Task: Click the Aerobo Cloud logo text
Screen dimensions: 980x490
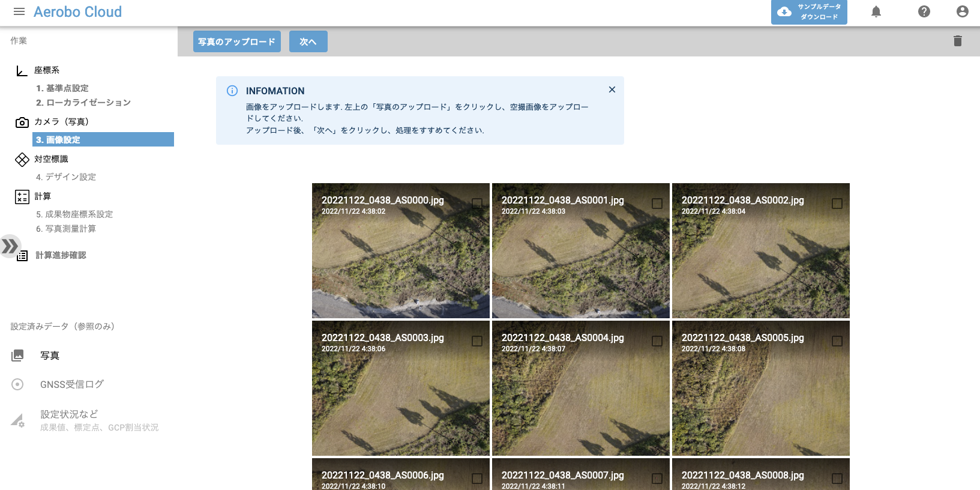Action: [77, 11]
